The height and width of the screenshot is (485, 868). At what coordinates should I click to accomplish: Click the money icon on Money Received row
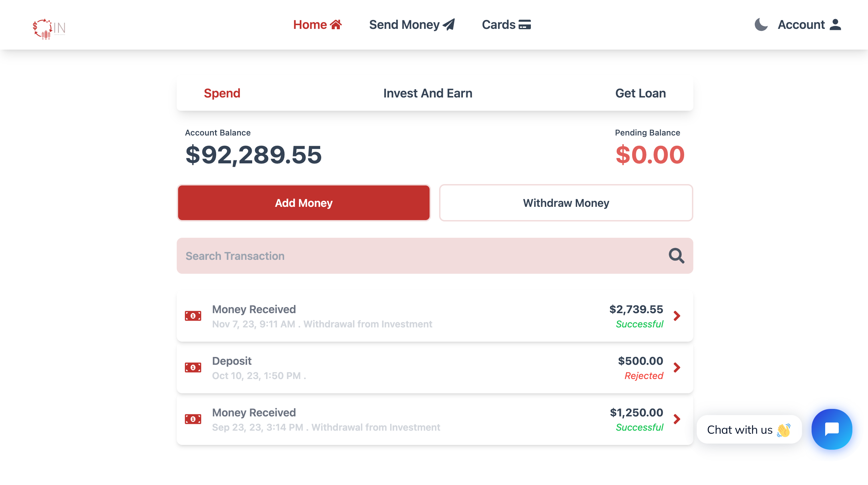pos(194,316)
